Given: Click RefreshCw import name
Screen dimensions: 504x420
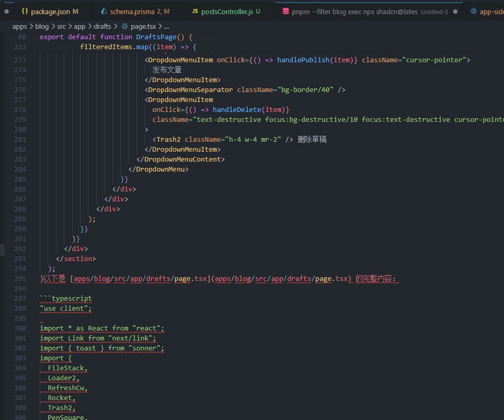Looking at the screenshot, I should pos(66,388).
